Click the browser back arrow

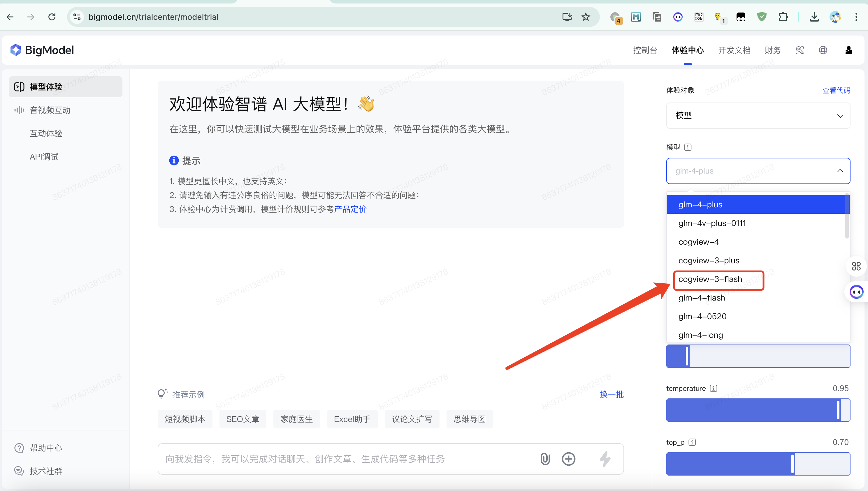10,17
